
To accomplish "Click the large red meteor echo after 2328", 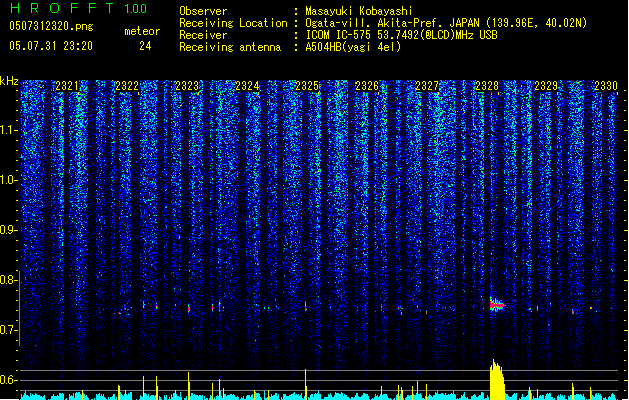I will pos(497,305).
